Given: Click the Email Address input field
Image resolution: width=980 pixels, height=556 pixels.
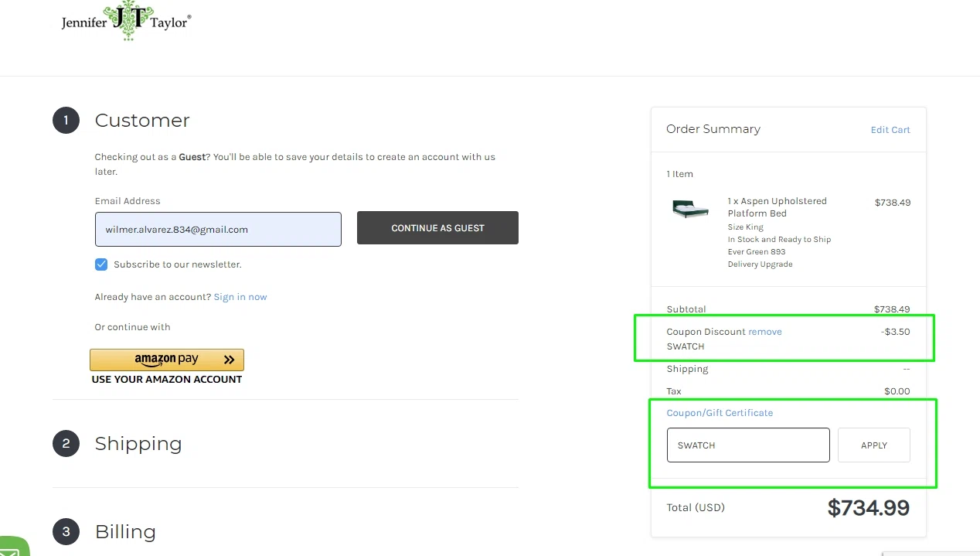Looking at the screenshot, I should [218, 230].
